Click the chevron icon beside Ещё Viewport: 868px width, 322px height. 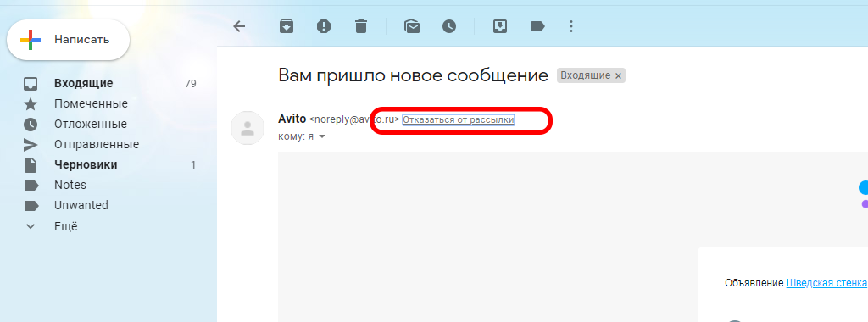click(31, 226)
